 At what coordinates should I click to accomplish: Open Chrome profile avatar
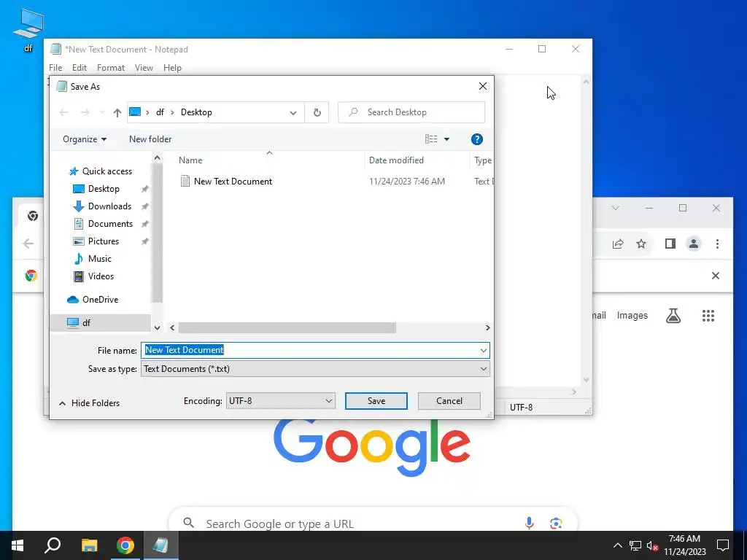(x=694, y=244)
